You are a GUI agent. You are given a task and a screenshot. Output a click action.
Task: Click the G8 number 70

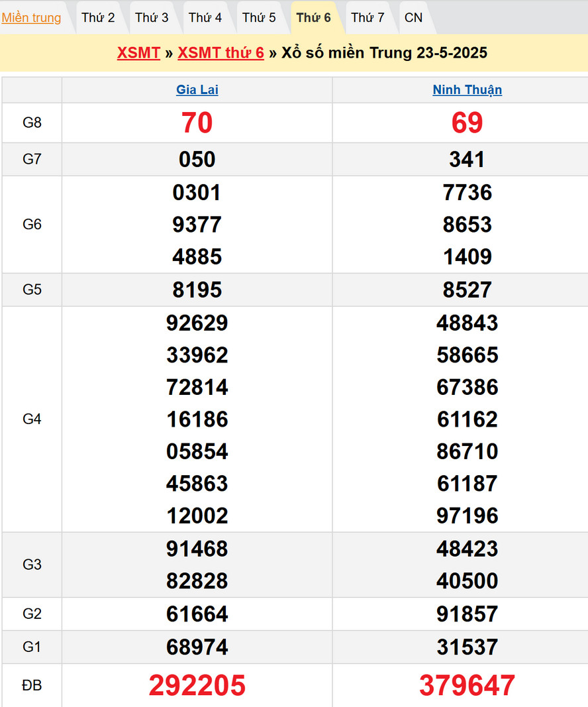point(197,123)
